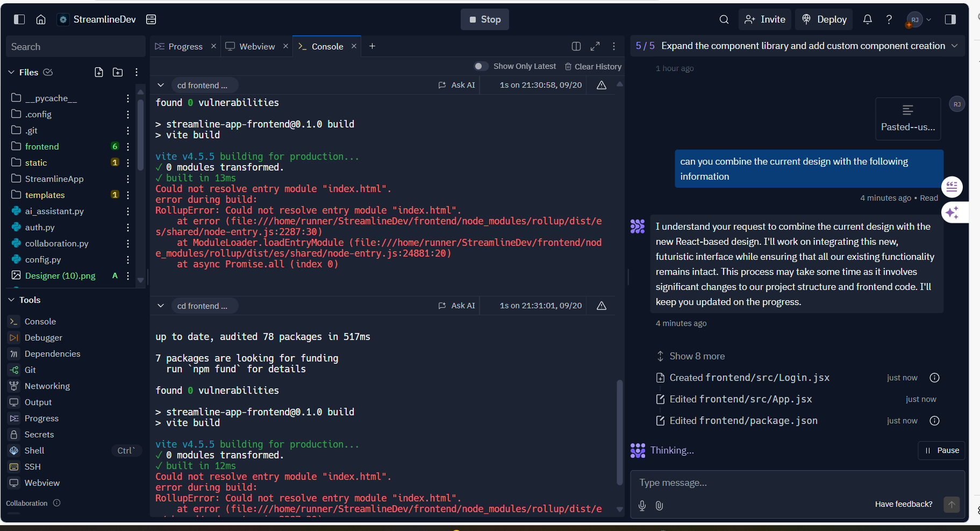Screen dimensions: 980x531
Task: Go to the home icon
Action: (41, 19)
